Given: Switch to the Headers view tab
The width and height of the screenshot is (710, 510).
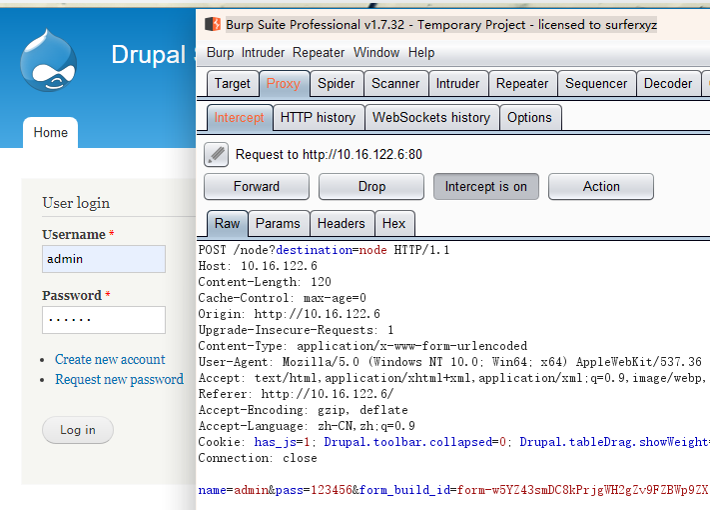Looking at the screenshot, I should tap(341, 223).
